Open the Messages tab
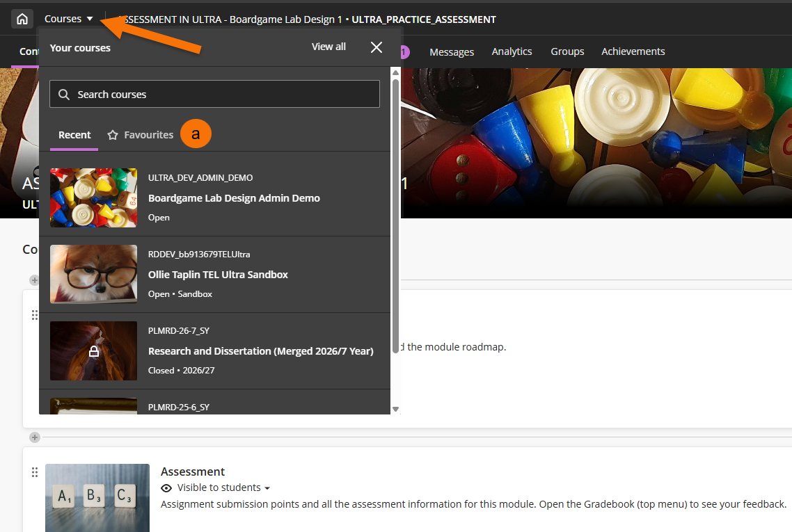The width and height of the screenshot is (792, 532). pyautogui.click(x=452, y=51)
